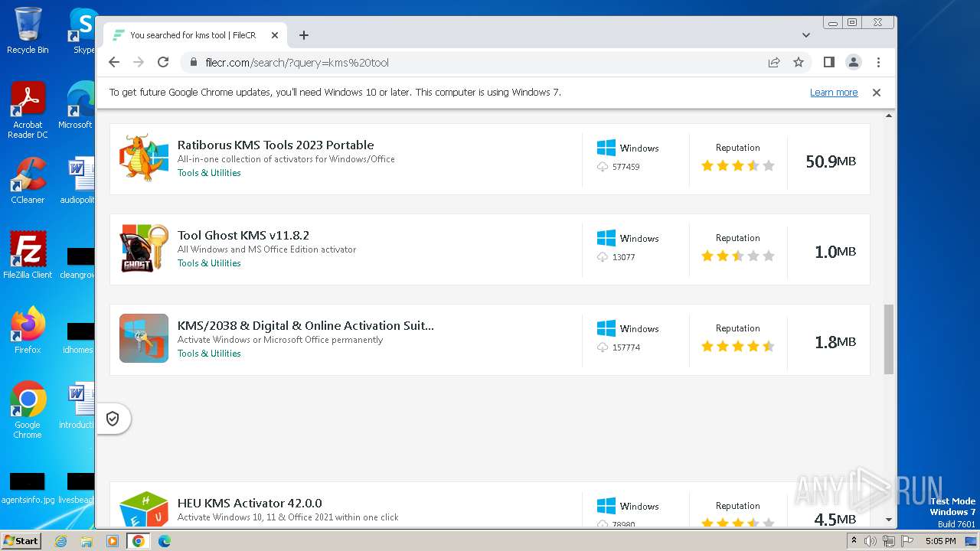
Task: Open a new browser tab
Action: (304, 35)
